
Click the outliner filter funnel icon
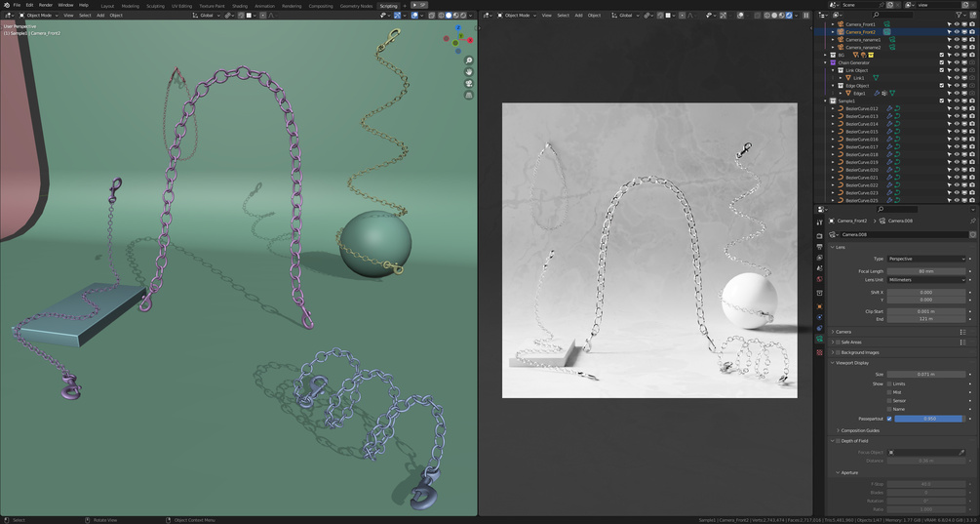pyautogui.click(x=960, y=15)
